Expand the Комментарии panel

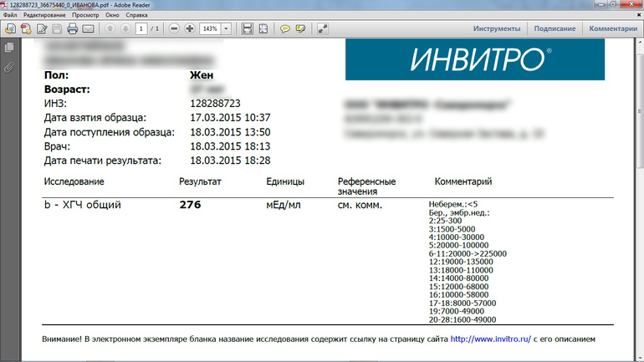point(613,28)
